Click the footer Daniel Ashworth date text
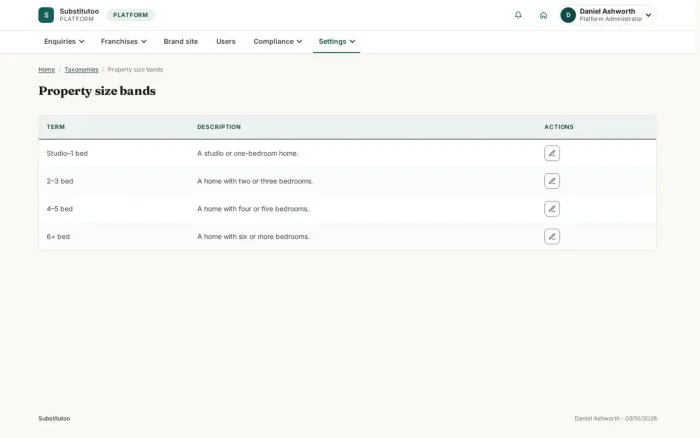Viewport: 700px width, 438px height. pos(615,418)
